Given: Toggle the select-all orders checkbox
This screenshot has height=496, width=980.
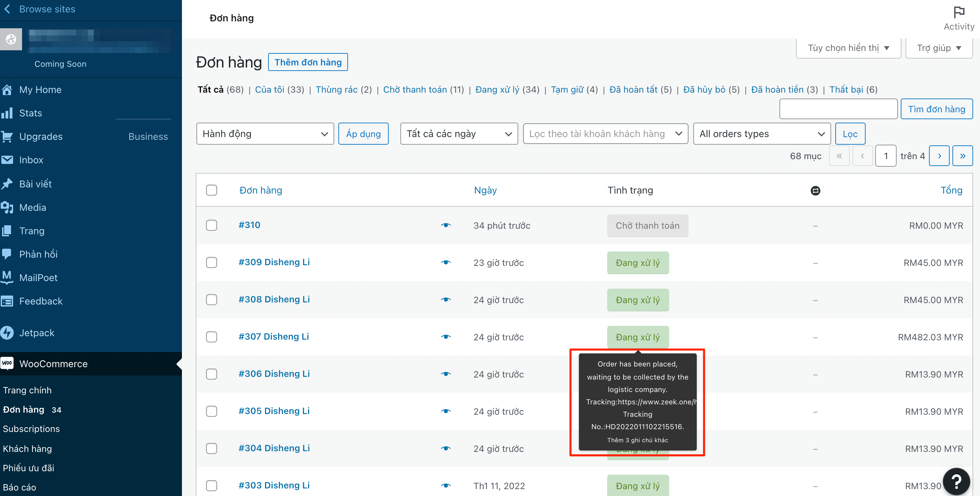Looking at the screenshot, I should click(212, 190).
